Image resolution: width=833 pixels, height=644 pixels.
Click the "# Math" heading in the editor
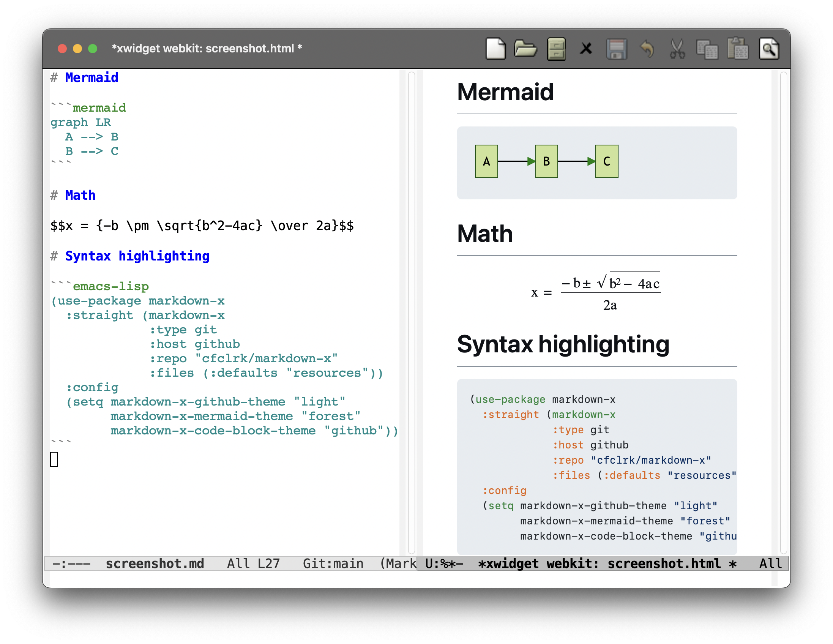73,195
